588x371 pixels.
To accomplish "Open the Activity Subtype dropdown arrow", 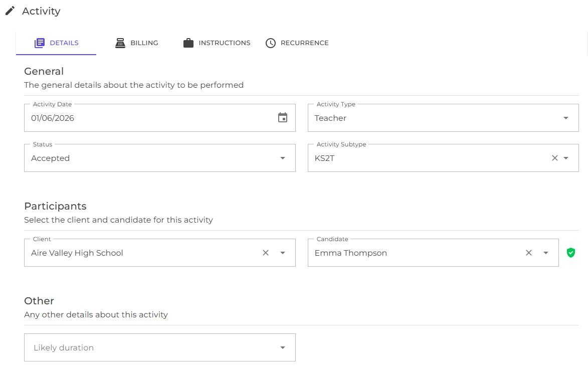I will click(x=566, y=158).
